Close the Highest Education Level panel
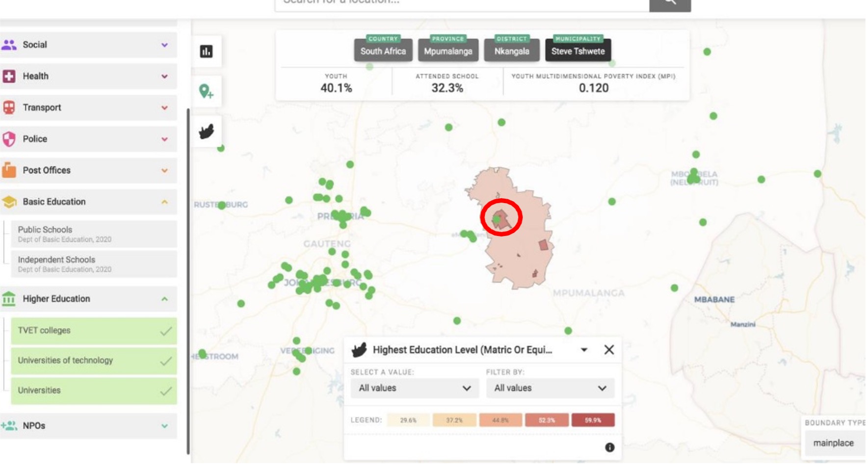This screenshot has height=465, width=868. click(609, 350)
